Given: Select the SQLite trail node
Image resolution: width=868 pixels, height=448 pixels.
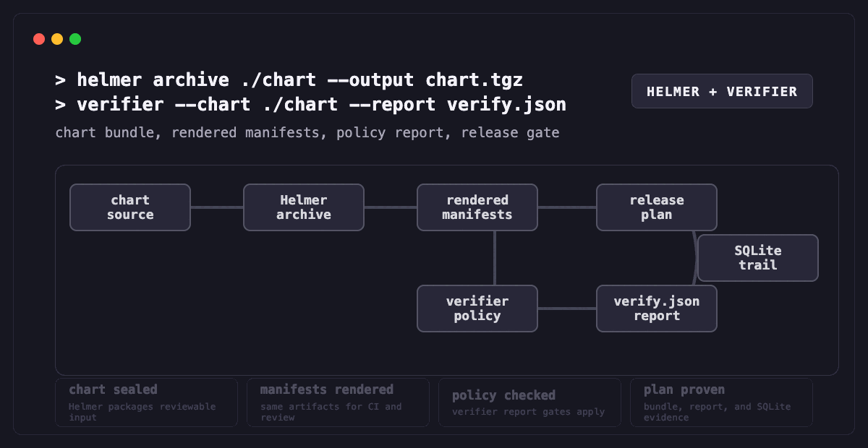Looking at the screenshot, I should pos(758,258).
